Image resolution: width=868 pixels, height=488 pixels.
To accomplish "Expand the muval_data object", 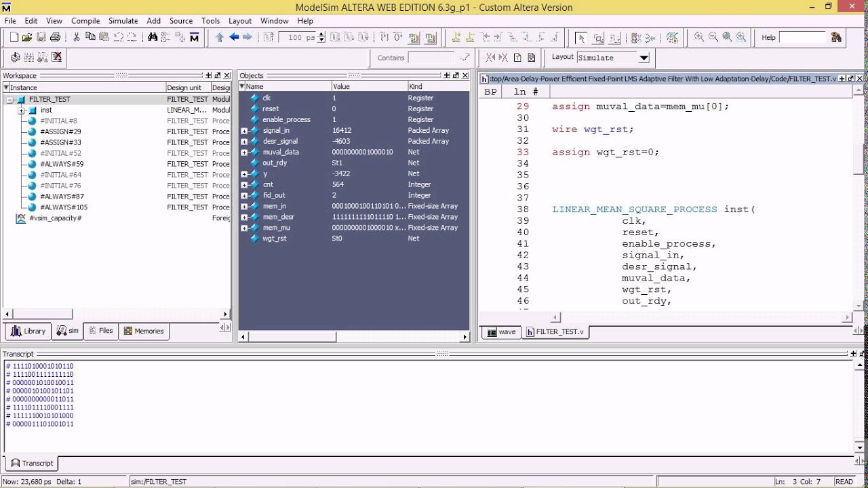I will pyautogui.click(x=244, y=152).
